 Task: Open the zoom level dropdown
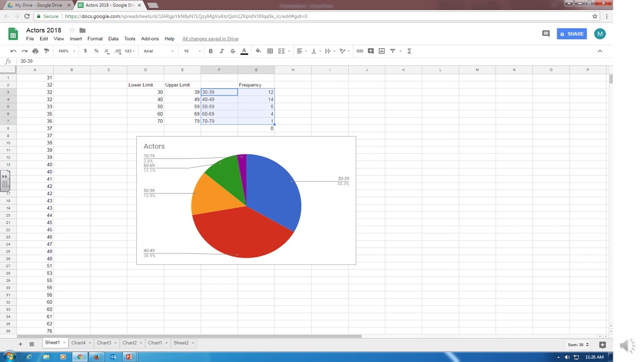click(x=66, y=51)
